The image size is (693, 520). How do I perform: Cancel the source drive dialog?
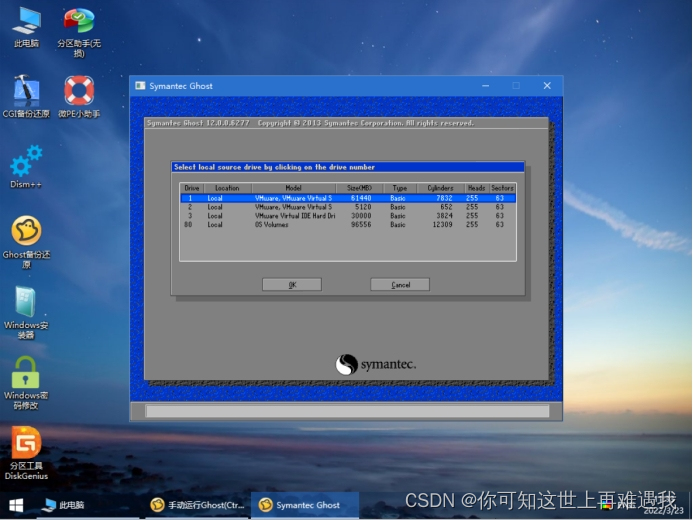400,285
